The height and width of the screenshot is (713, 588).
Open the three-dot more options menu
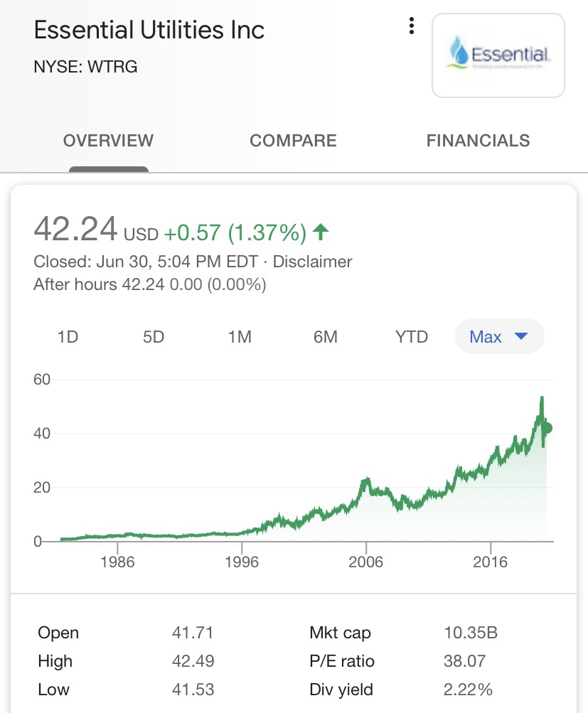[x=411, y=26]
